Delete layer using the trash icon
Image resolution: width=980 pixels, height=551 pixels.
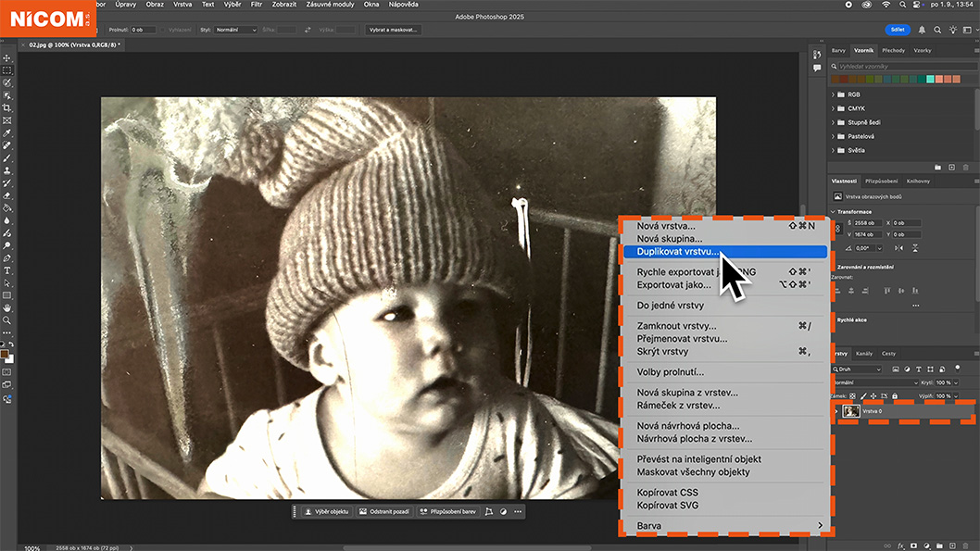[x=965, y=545]
